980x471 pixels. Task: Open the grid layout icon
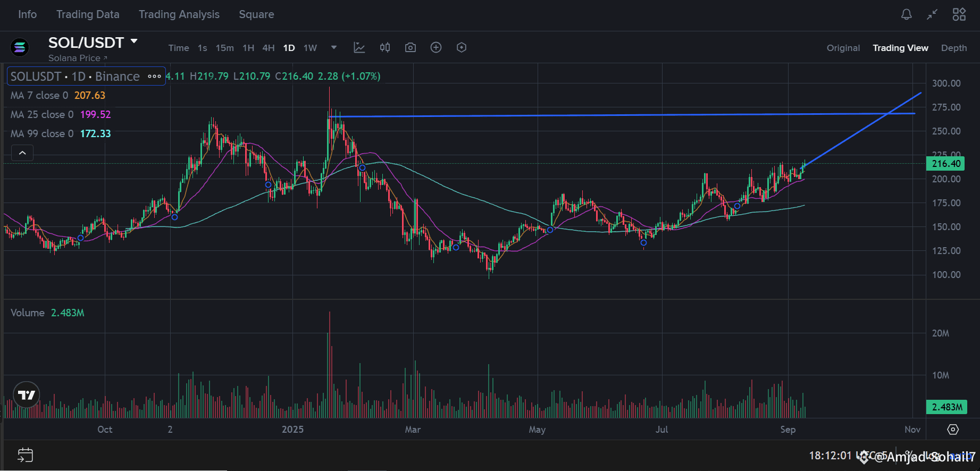[x=959, y=14]
